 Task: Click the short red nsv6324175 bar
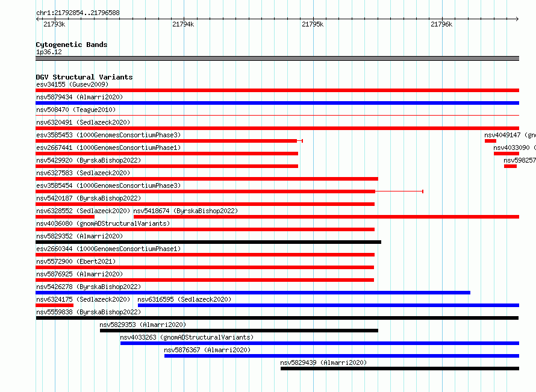tap(54, 305)
